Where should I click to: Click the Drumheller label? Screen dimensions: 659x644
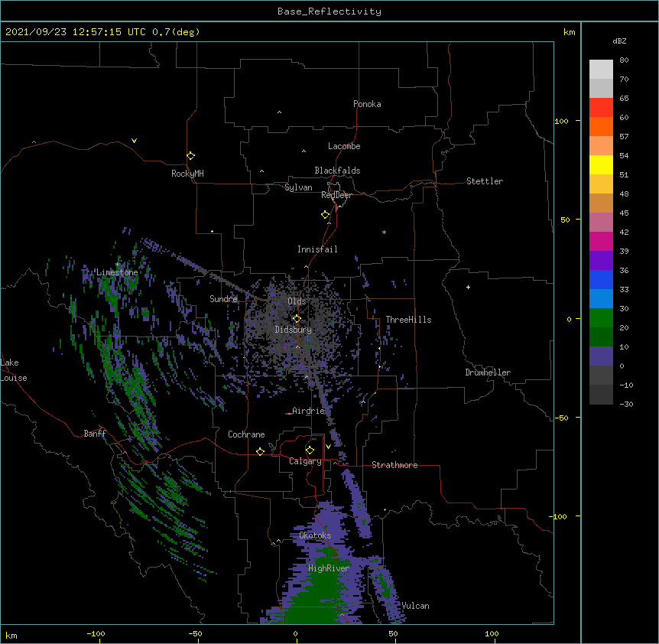[x=488, y=372]
